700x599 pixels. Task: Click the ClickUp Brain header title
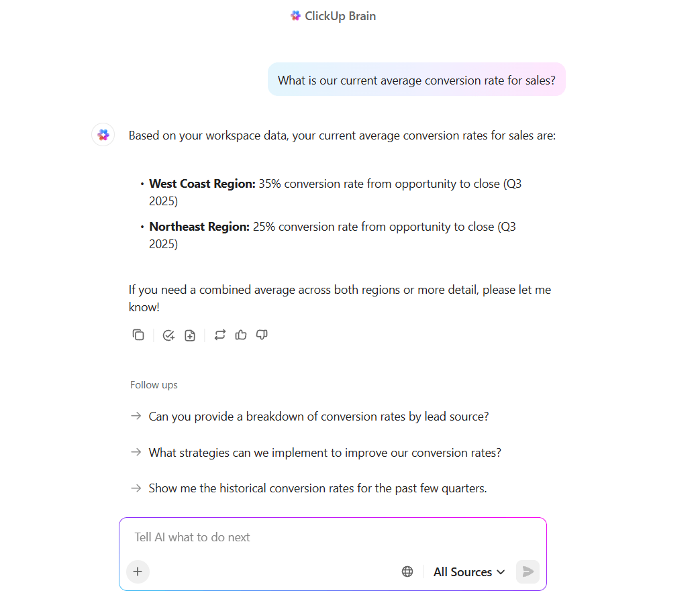pyautogui.click(x=340, y=16)
